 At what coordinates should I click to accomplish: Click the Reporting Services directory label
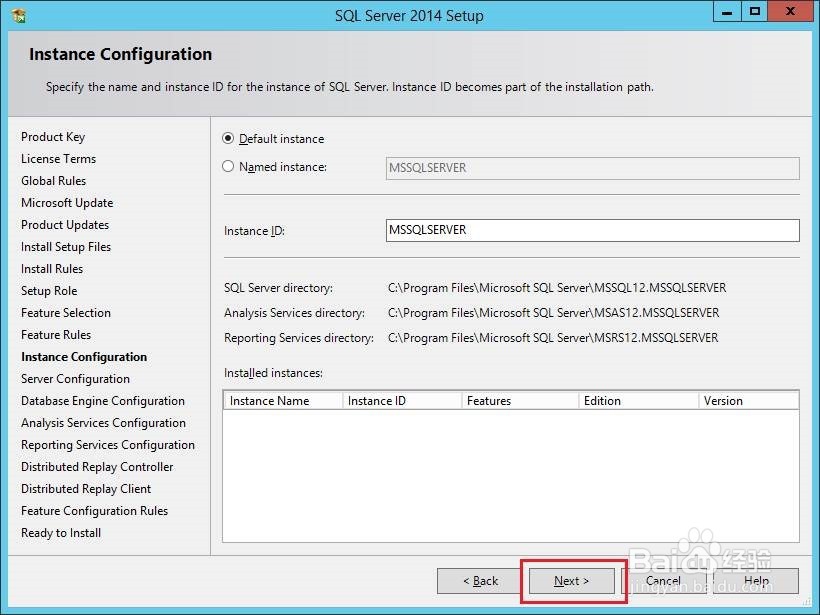click(299, 338)
